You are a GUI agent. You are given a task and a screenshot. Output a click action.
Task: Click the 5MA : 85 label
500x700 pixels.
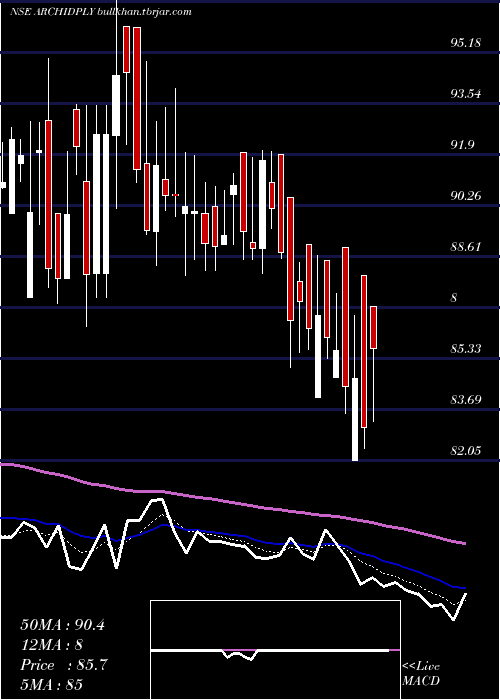pyautogui.click(x=52, y=685)
